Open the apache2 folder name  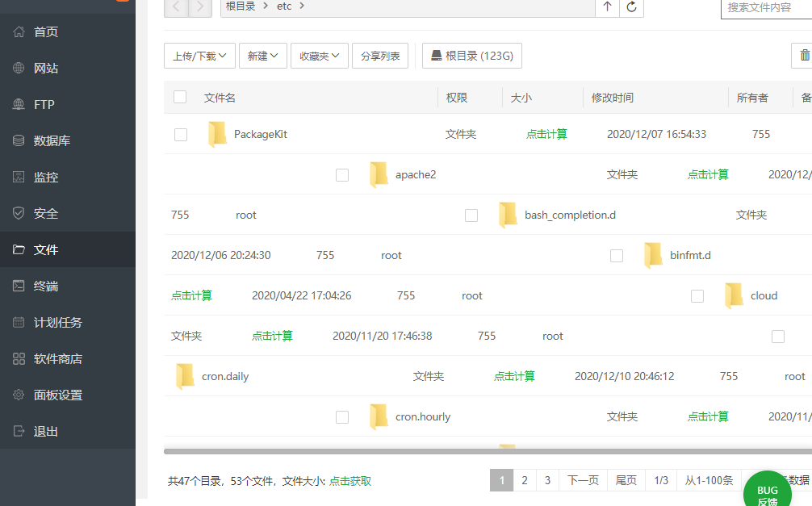(x=416, y=174)
